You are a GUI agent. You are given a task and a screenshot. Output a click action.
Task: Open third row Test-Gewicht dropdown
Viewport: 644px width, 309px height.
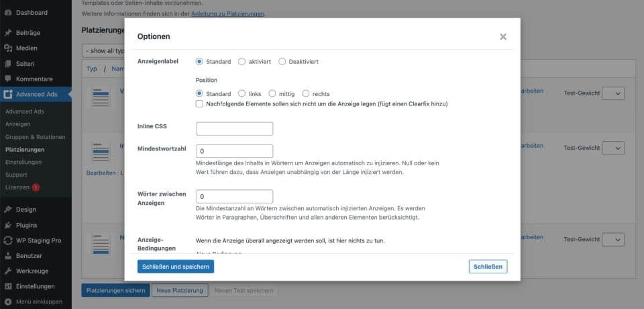[613, 239]
